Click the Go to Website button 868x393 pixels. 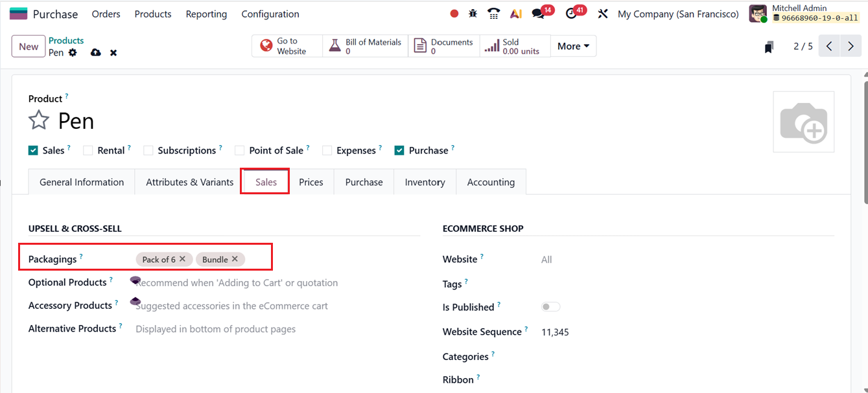(286, 45)
